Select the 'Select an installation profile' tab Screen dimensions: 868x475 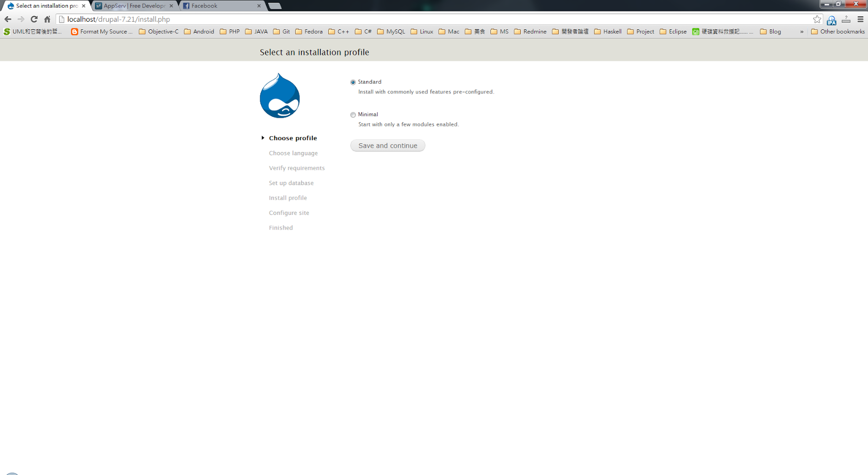coord(46,6)
